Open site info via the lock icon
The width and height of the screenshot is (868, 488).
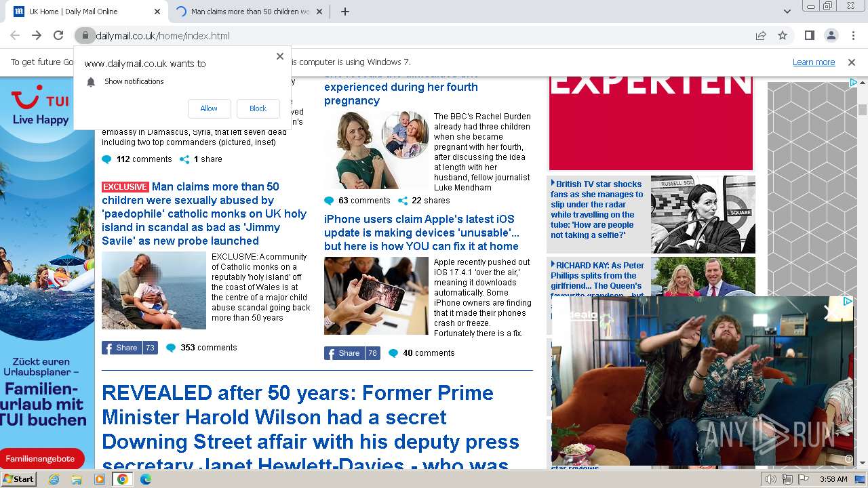coord(85,35)
